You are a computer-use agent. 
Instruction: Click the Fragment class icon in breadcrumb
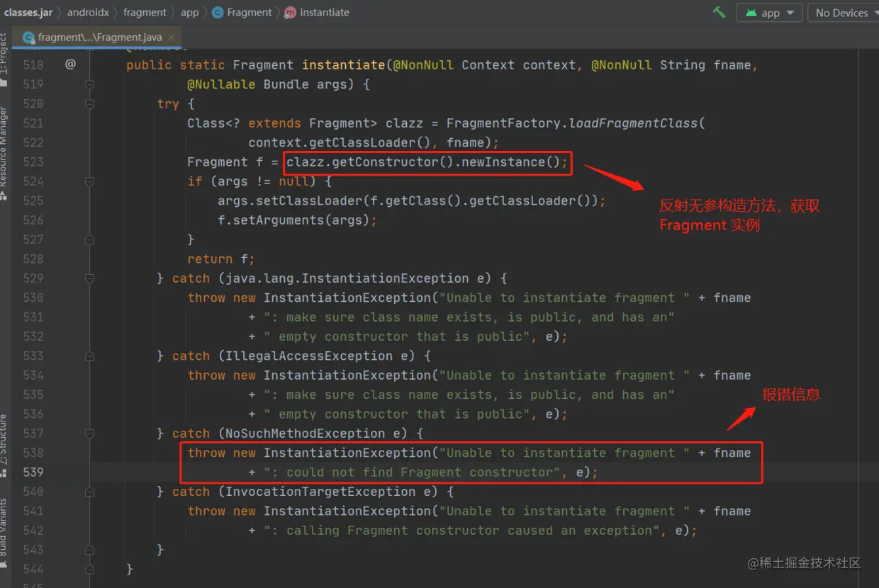[218, 13]
